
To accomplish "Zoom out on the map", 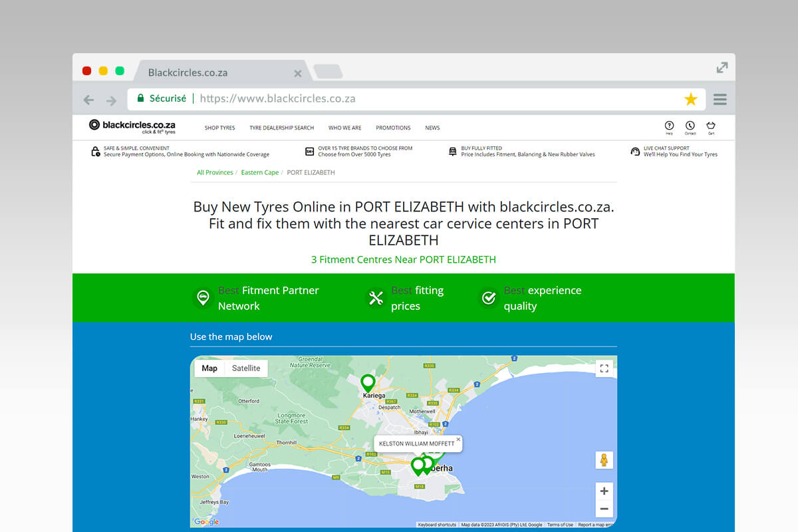I will (x=604, y=509).
